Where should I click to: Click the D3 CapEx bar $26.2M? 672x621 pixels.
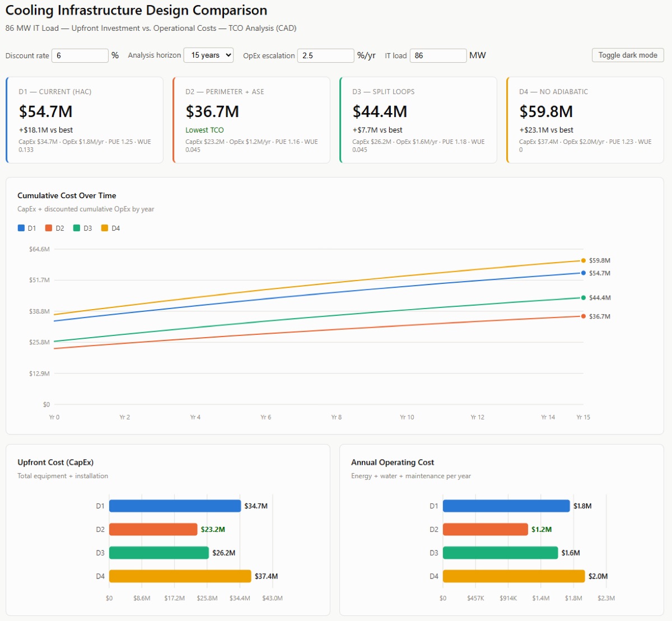pyautogui.click(x=159, y=553)
